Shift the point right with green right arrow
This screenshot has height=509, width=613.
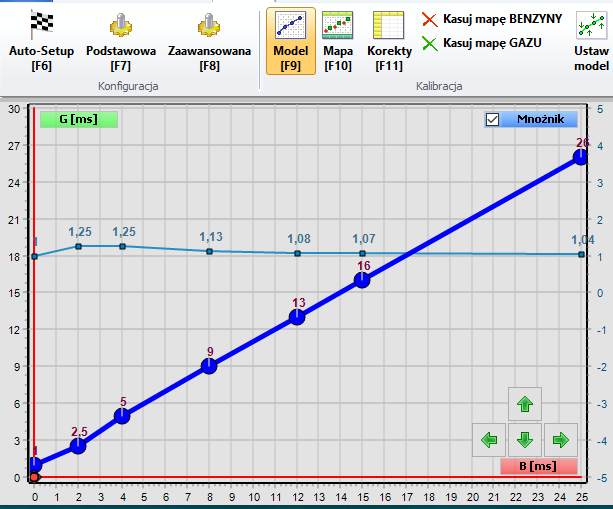click(560, 439)
